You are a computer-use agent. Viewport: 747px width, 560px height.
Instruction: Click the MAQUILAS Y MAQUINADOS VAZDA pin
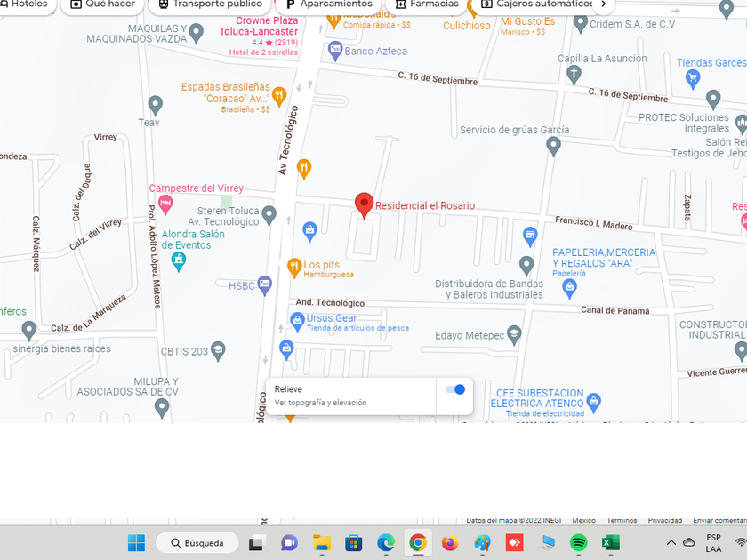click(197, 34)
